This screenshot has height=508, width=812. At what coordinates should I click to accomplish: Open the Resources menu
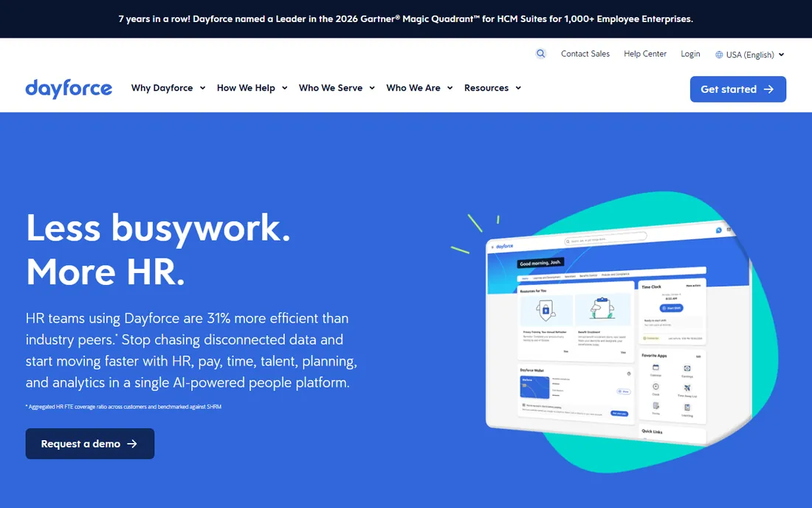coord(486,88)
